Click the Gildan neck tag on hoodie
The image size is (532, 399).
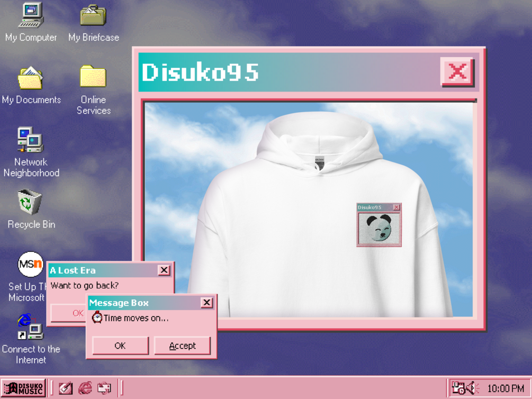tap(319, 163)
